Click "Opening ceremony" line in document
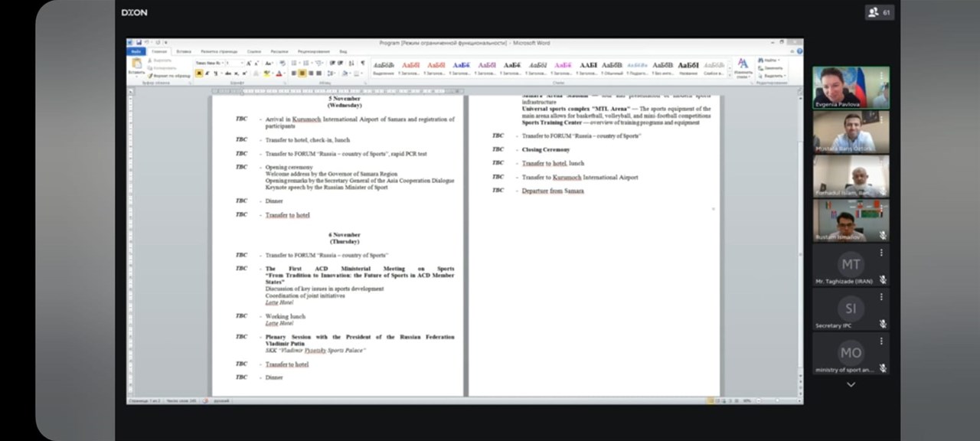Screen dimensions: 980x441 click(289, 167)
